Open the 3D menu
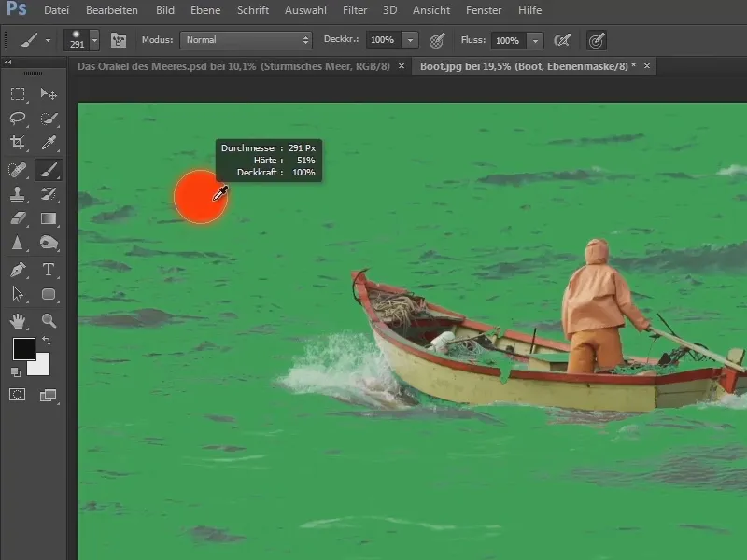Image resolution: width=747 pixels, height=560 pixels. click(389, 10)
